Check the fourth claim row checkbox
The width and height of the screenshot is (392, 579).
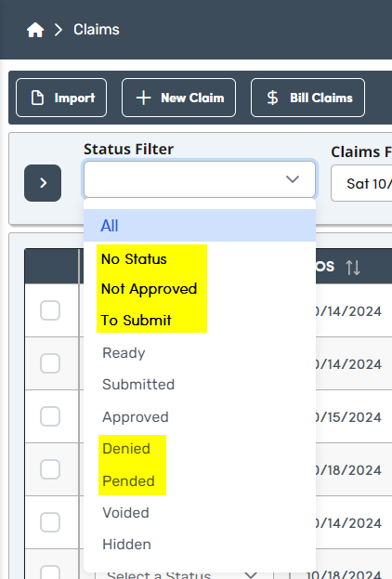[50, 469]
